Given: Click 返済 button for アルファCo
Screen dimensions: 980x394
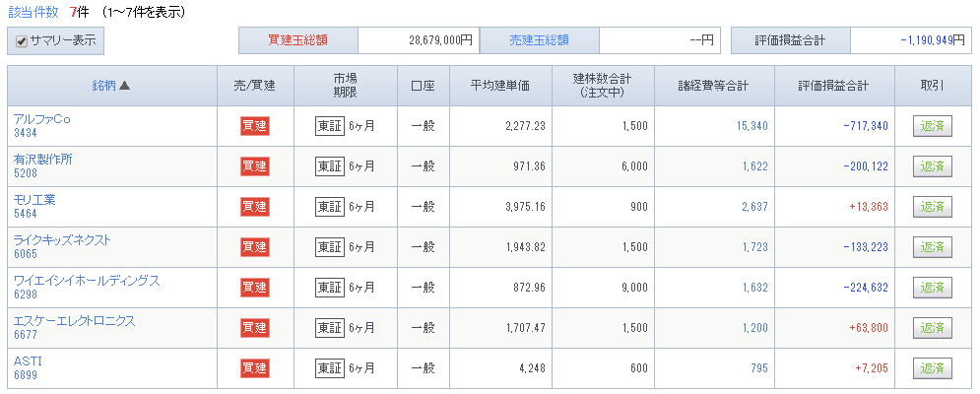Looking at the screenshot, I should [x=932, y=126].
